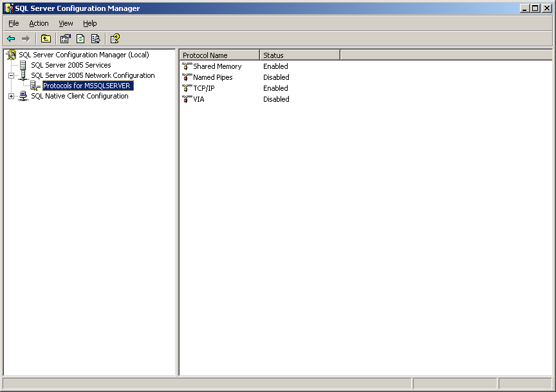The height and width of the screenshot is (392, 556).
Task: Select SQL Server Configuration Manager (Local) node
Action: tap(84, 55)
